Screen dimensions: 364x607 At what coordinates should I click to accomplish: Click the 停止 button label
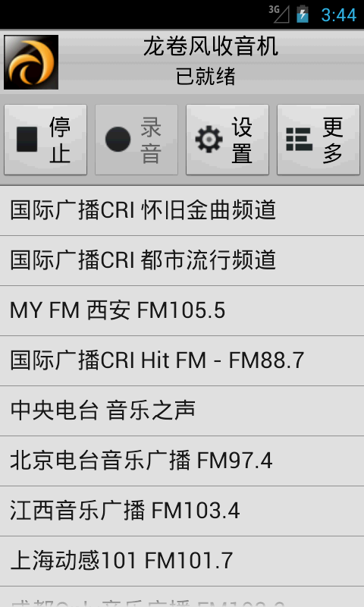pos(60,140)
